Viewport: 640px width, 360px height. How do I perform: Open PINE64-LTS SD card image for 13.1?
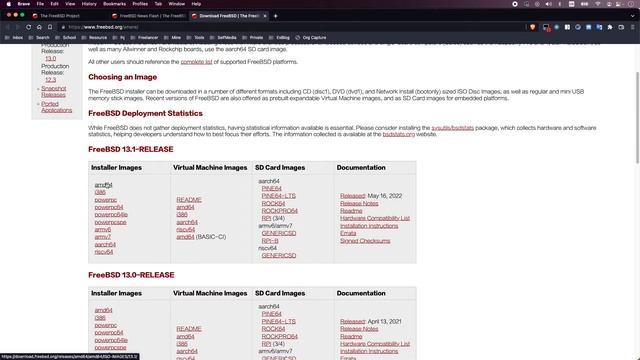pyautogui.click(x=278, y=196)
